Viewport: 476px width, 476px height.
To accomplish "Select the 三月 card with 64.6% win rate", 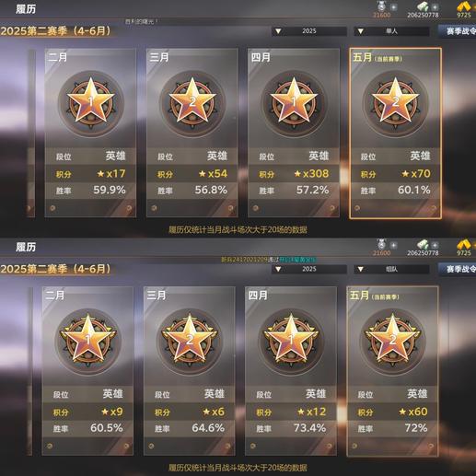I will click(190, 371).
